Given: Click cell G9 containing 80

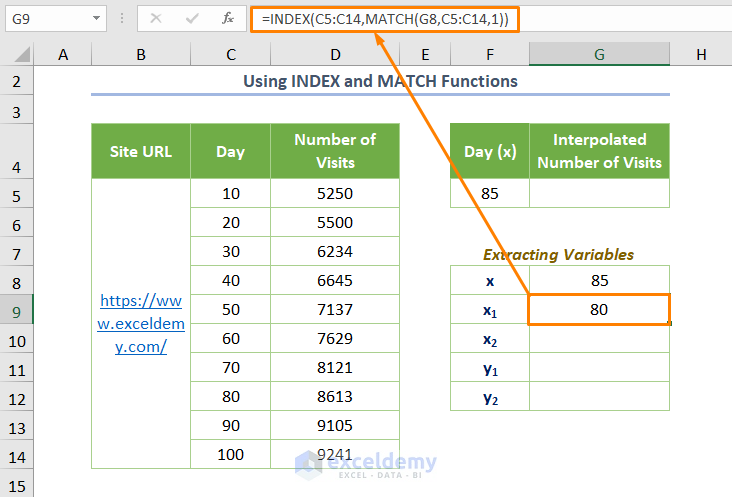Looking at the screenshot, I should pos(599,310).
